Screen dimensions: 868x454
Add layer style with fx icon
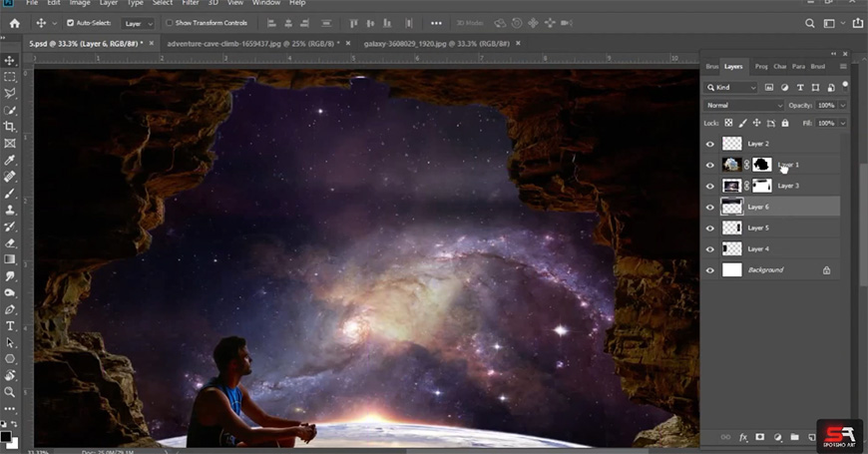(x=743, y=437)
